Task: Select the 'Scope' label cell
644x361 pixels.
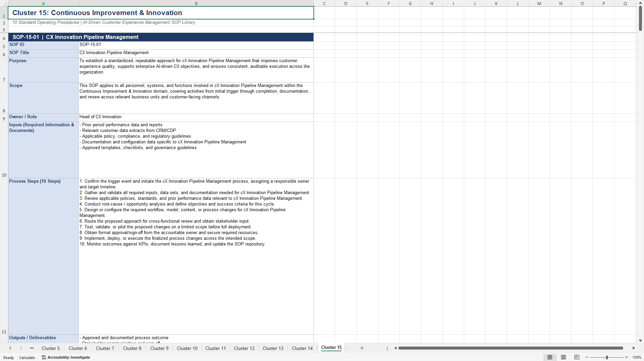Action: [x=43, y=98]
